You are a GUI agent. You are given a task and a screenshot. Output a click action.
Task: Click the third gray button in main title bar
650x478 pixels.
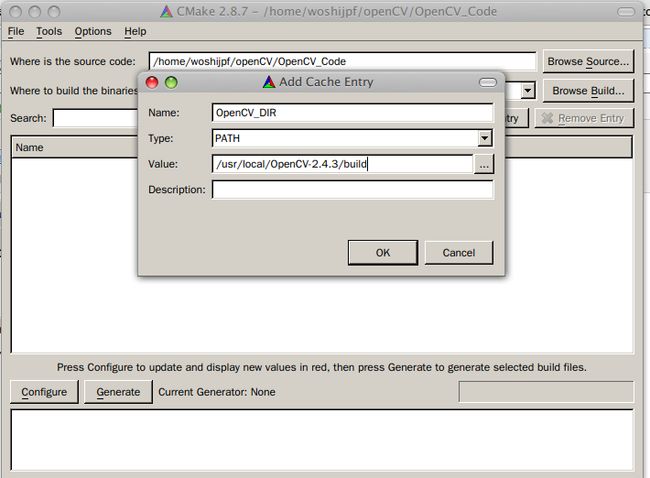point(54,12)
